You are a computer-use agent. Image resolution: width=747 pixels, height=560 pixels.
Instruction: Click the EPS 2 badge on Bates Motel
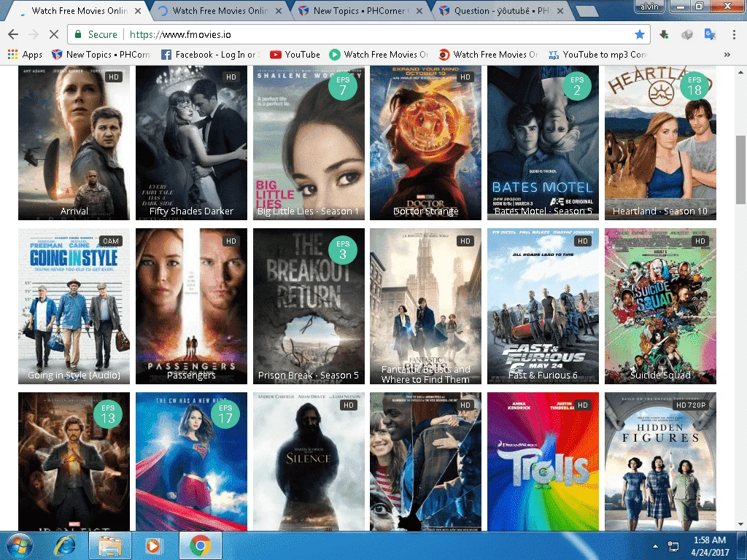click(x=577, y=86)
